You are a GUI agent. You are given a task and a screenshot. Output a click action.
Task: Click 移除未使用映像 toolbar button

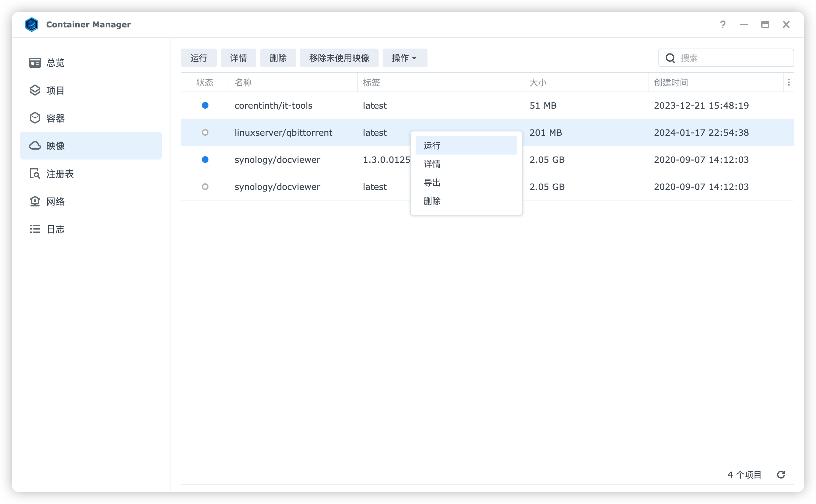pyautogui.click(x=339, y=58)
